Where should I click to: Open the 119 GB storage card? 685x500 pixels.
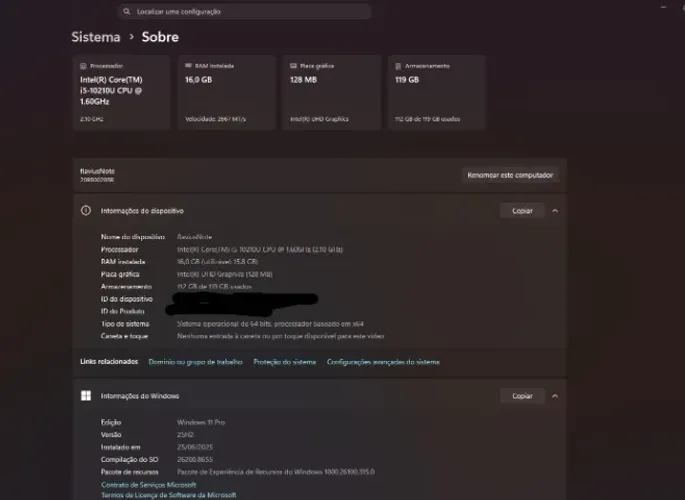coord(436,93)
